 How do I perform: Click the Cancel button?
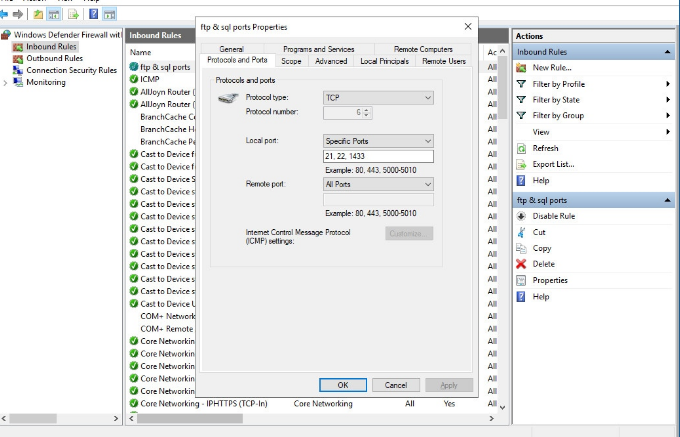click(396, 385)
